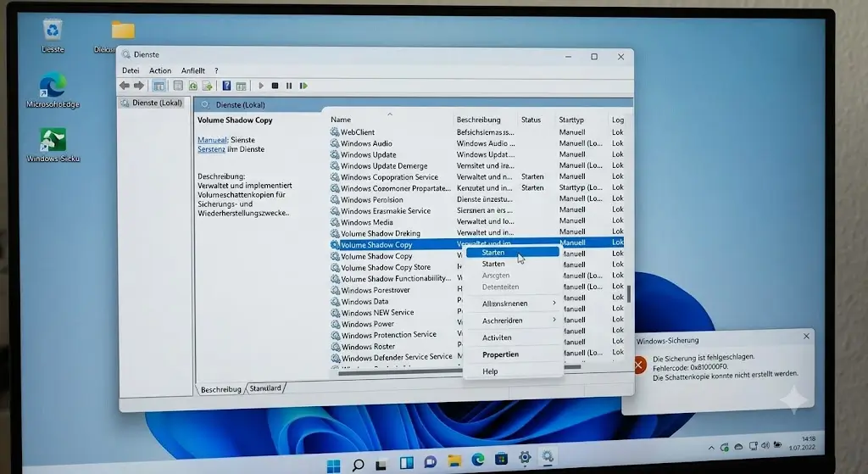Screen dimensions: 868x474
Task: Go forward with the toolbar right arrow
Action: pyautogui.click(x=139, y=86)
